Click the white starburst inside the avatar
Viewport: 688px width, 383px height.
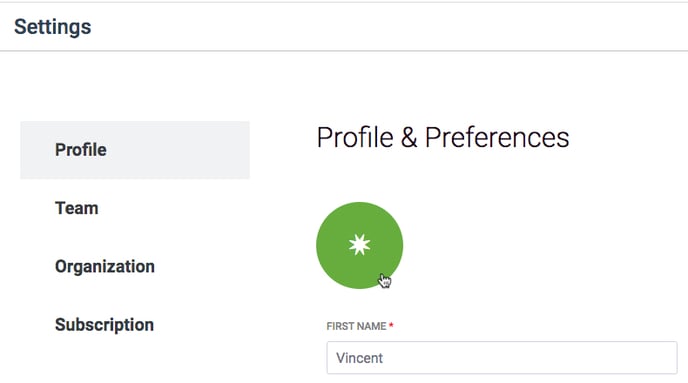359,245
